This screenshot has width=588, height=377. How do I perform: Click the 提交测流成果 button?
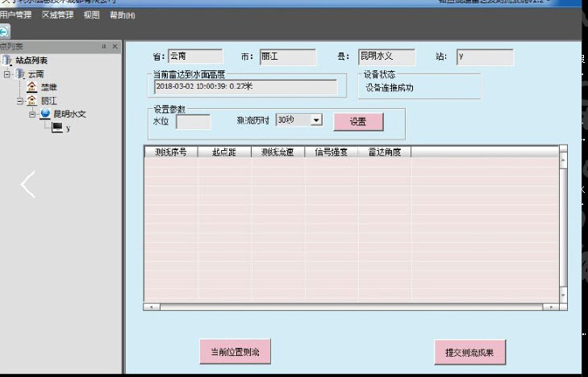(x=470, y=353)
